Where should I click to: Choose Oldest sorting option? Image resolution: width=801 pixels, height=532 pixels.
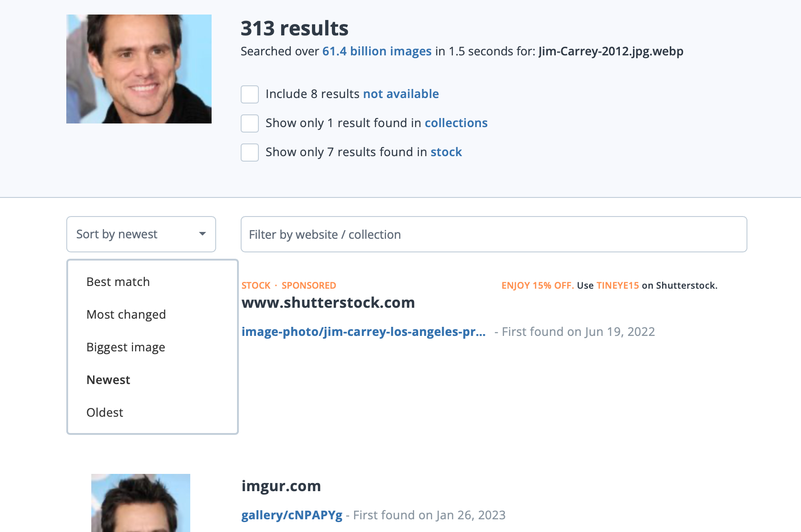click(x=105, y=413)
